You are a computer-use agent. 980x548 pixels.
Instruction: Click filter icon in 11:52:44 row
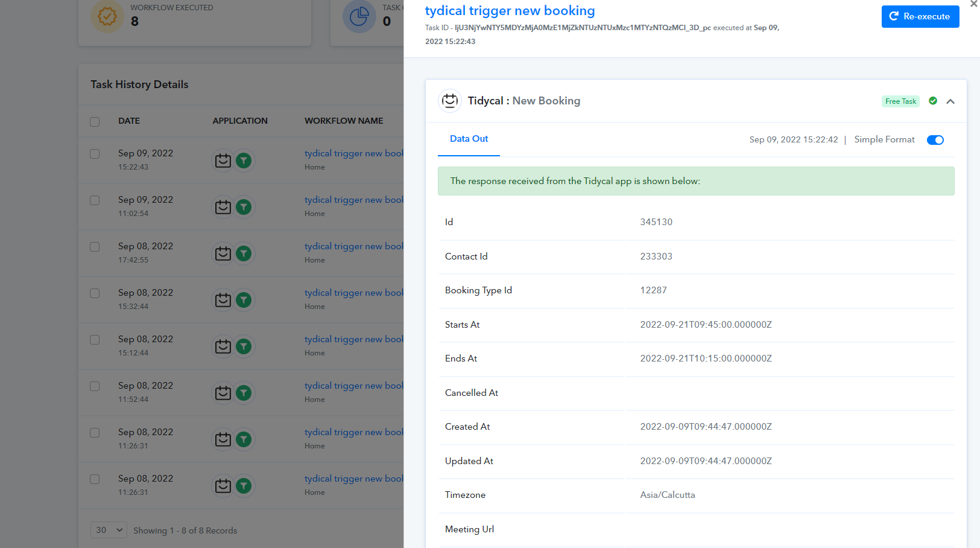[244, 393]
